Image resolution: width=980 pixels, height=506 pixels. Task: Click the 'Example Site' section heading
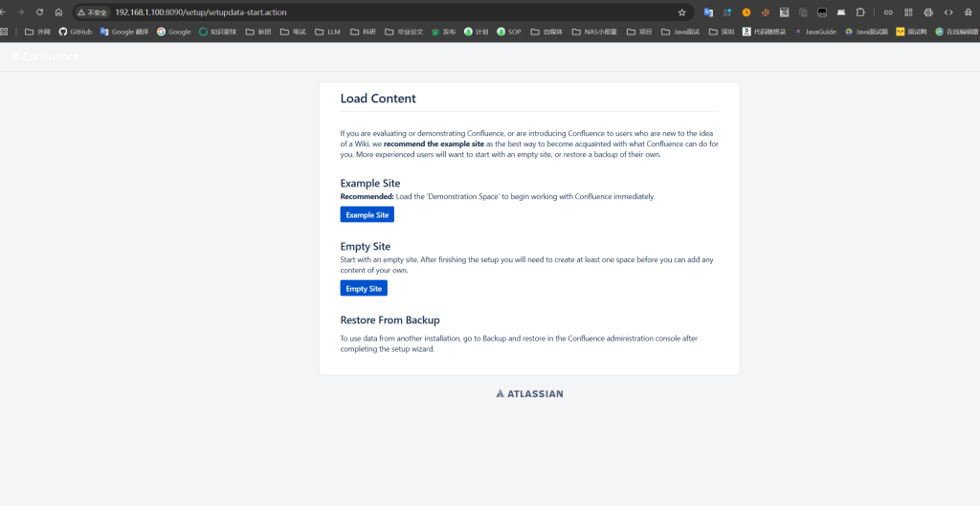pyautogui.click(x=370, y=183)
